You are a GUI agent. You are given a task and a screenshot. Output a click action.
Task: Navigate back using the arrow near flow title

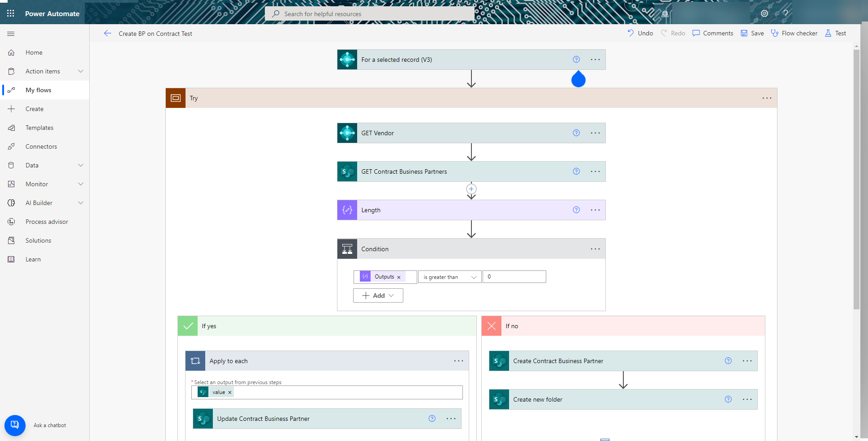pos(108,33)
